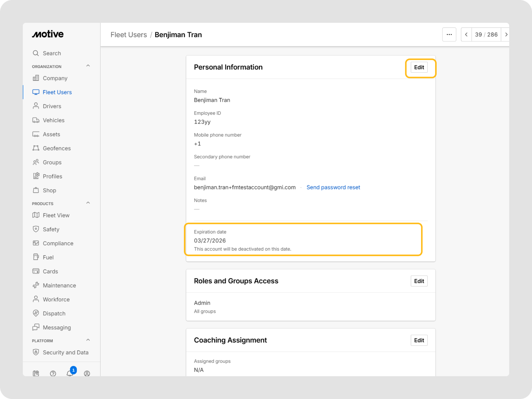Image resolution: width=532 pixels, height=399 pixels.
Task: Go to the next fleet user arrow
Action: coord(506,35)
